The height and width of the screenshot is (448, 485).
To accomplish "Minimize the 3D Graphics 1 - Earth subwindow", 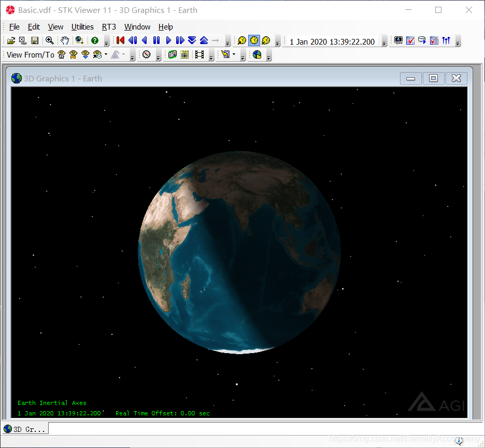I will click(410, 78).
